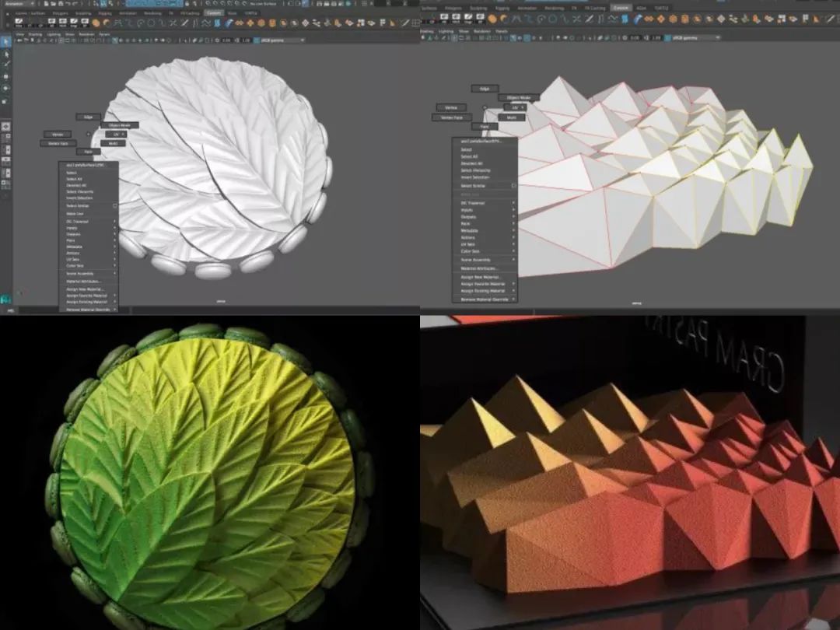This screenshot has height=630, width=840.
Task: Expand DG Traversal submenu in left context menu
Action: coord(89,221)
